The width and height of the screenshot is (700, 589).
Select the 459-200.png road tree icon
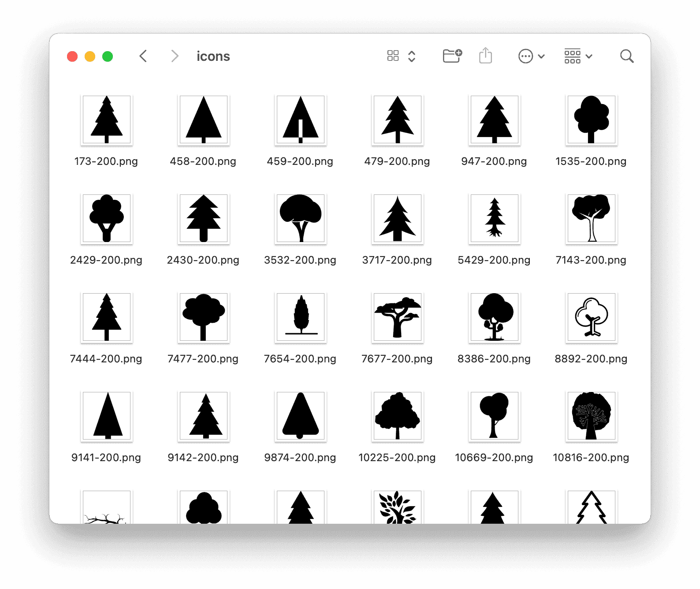[x=301, y=120]
